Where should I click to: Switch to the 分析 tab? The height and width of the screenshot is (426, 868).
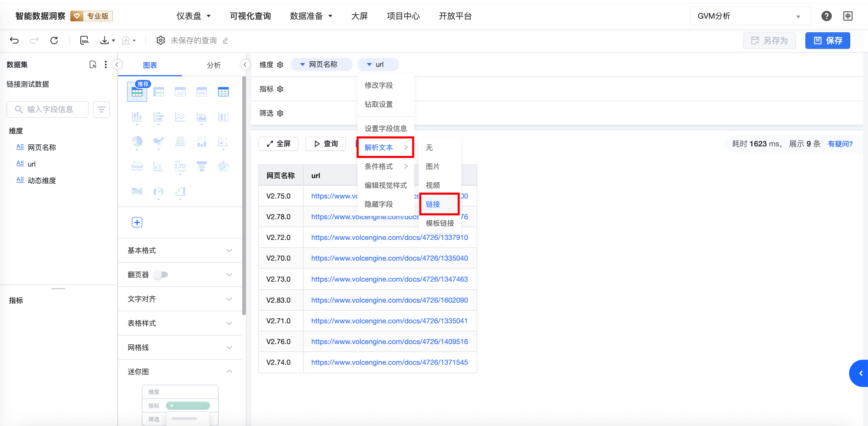pyautogui.click(x=214, y=65)
